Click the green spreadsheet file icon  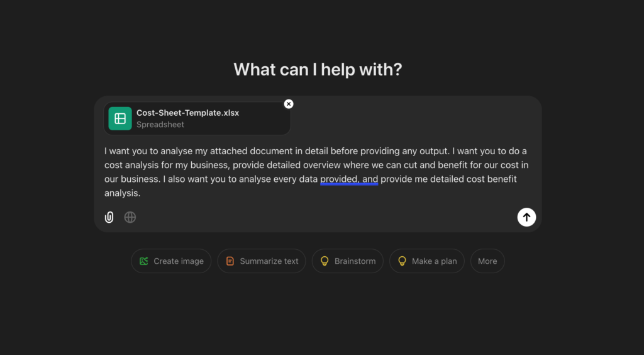click(120, 118)
